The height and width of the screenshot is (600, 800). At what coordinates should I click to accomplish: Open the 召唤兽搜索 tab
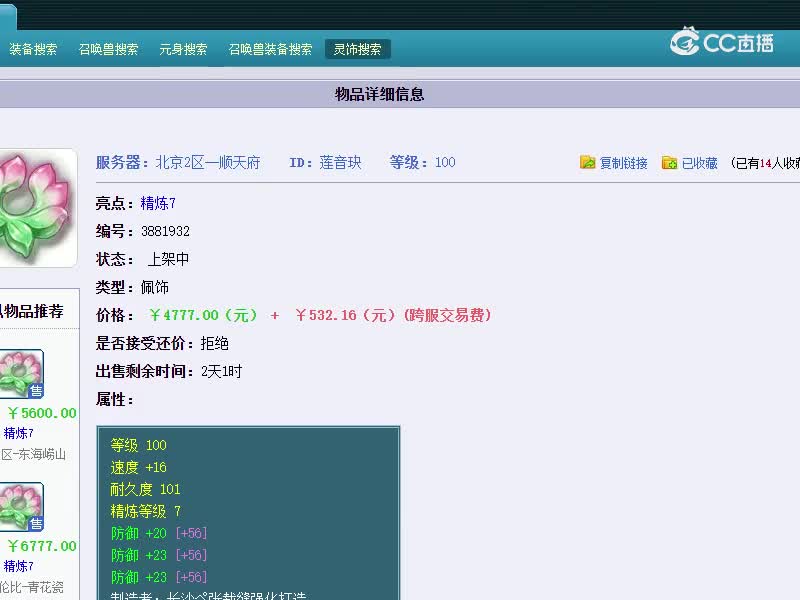coord(108,49)
